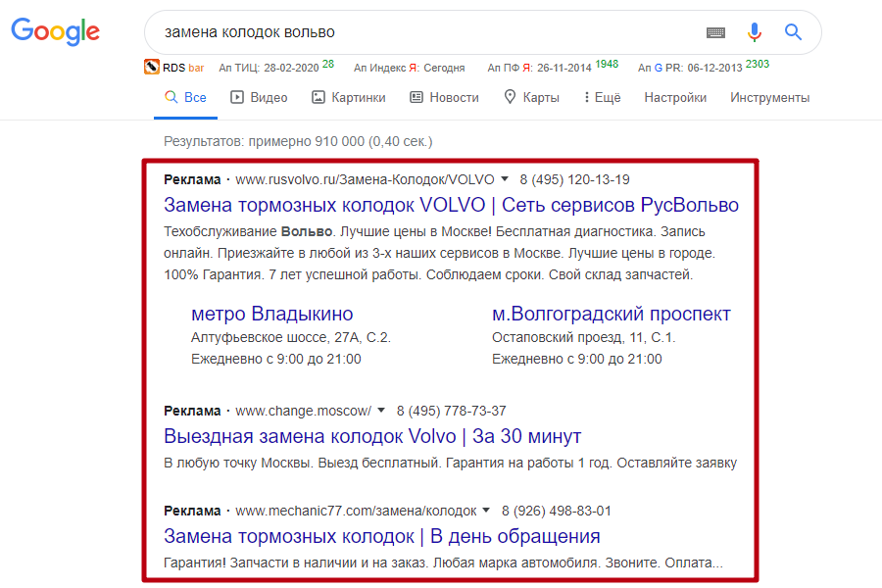The width and height of the screenshot is (882, 588).
Task: Expand the mechanic77.com ad URL dropdown arrow
Action: tap(486, 511)
